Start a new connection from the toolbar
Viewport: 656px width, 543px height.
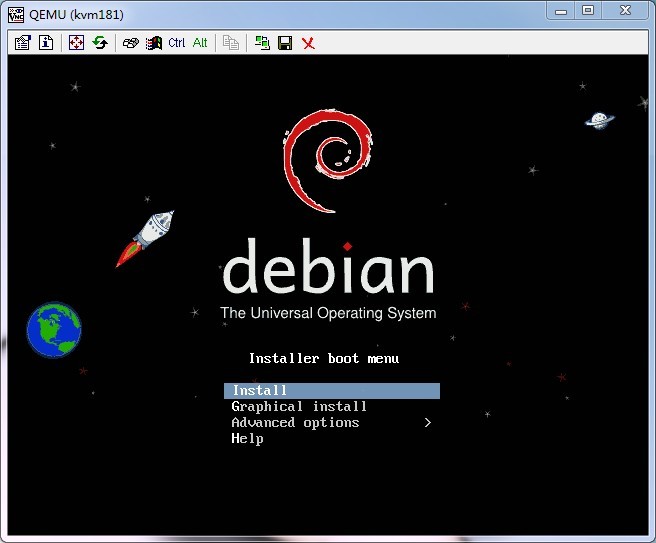coord(262,42)
